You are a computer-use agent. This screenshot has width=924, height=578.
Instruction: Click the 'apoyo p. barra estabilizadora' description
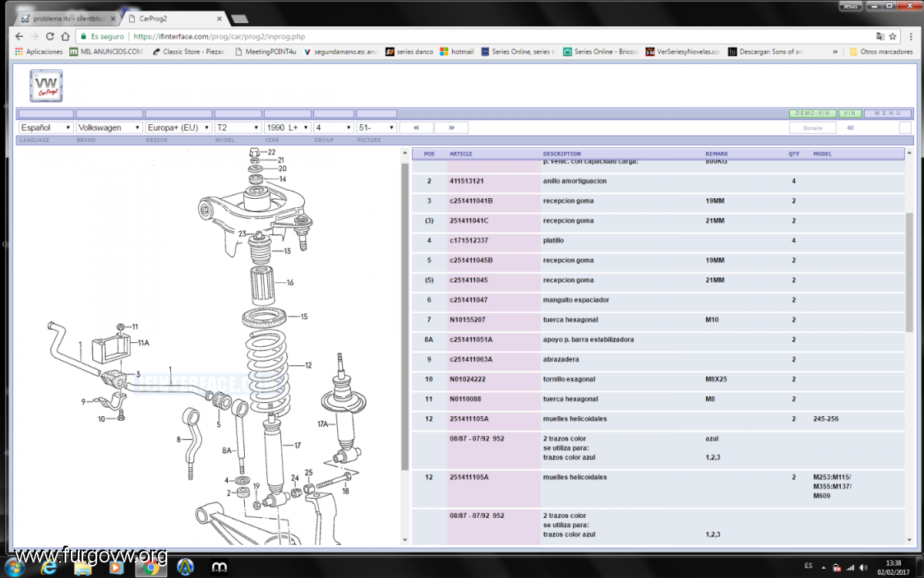pyautogui.click(x=589, y=340)
